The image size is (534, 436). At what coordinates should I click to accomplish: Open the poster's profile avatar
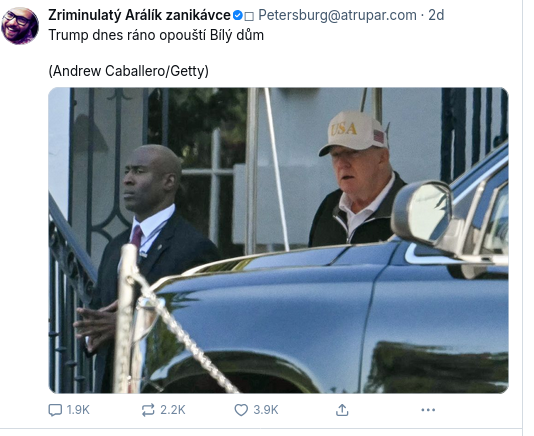[x=20, y=26]
